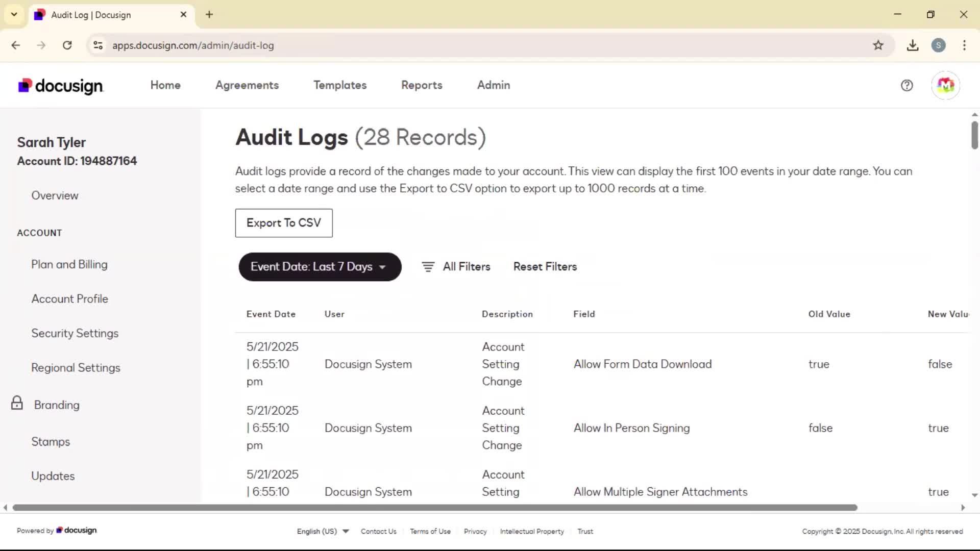The height and width of the screenshot is (551, 980).
Task: Restore down the browser window
Action: [x=930, y=14]
